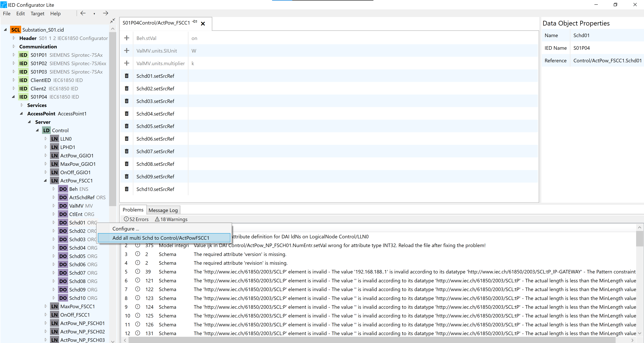Open the File menu
Image resolution: width=644 pixels, height=343 pixels.
tap(7, 13)
